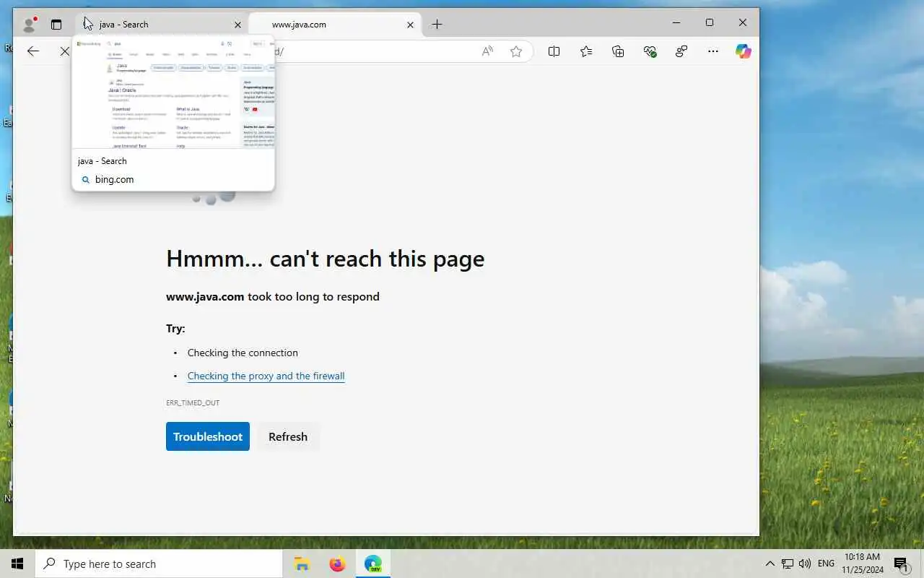Image resolution: width=924 pixels, height=578 pixels.
Task: Stop loading the page
Action: tap(64, 51)
